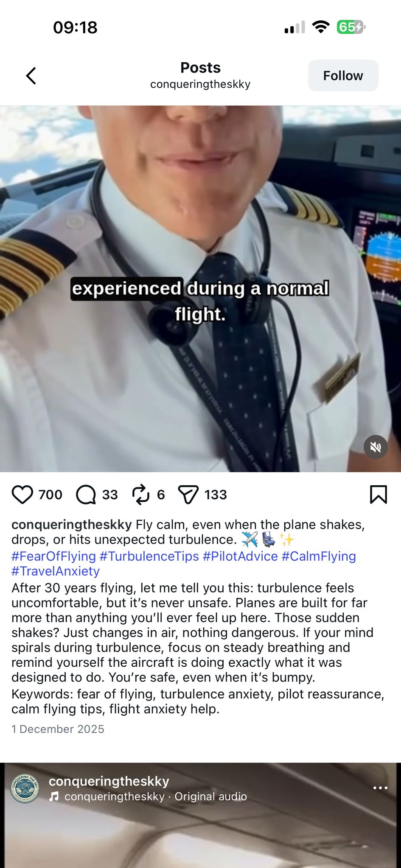Open three-dot menu on next post
This screenshot has height=868, width=401.
380,788
